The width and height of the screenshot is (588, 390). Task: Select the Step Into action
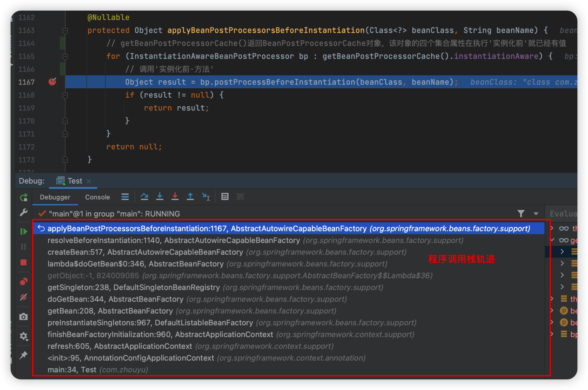160,196
